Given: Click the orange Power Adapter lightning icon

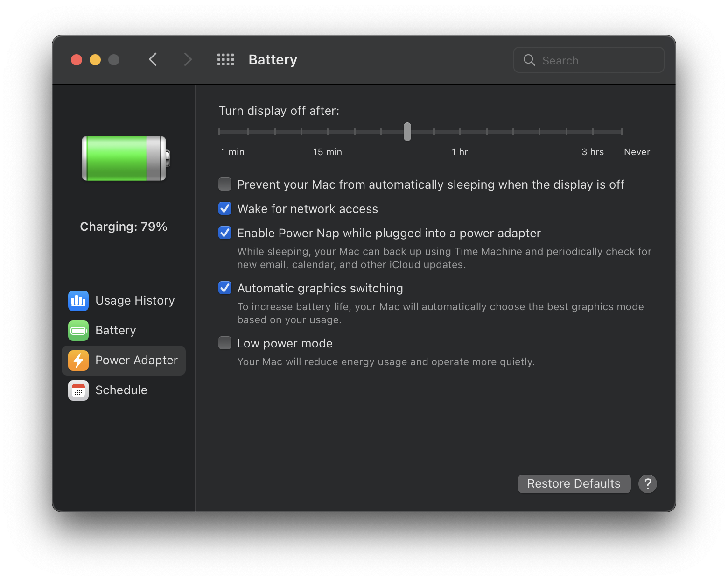Looking at the screenshot, I should 78,361.
